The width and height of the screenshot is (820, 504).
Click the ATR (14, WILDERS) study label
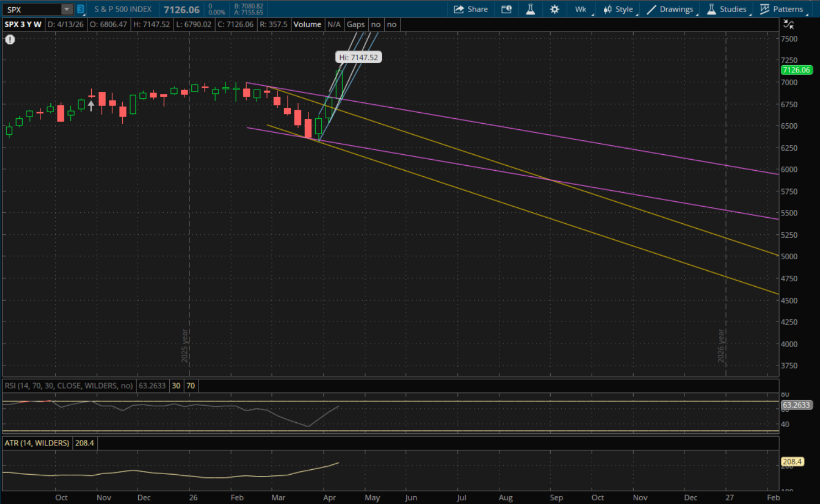click(37, 443)
